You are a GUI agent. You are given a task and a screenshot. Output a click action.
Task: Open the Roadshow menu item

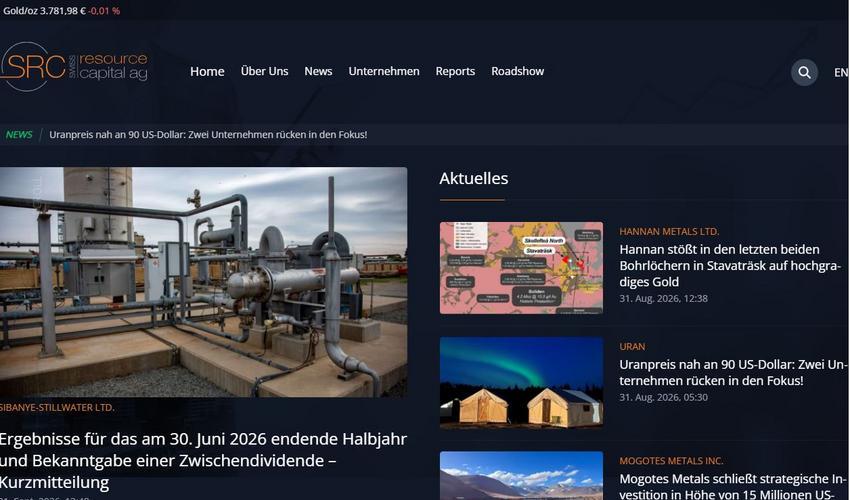pos(518,71)
